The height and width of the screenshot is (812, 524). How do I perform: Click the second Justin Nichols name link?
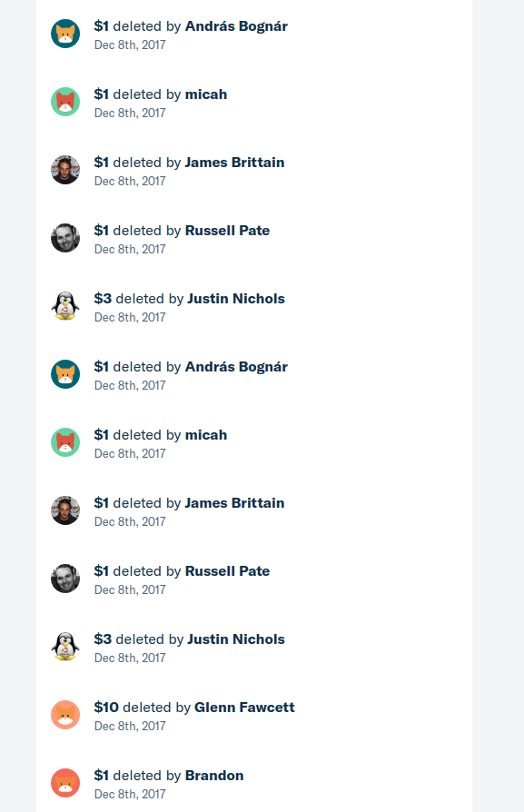(236, 639)
